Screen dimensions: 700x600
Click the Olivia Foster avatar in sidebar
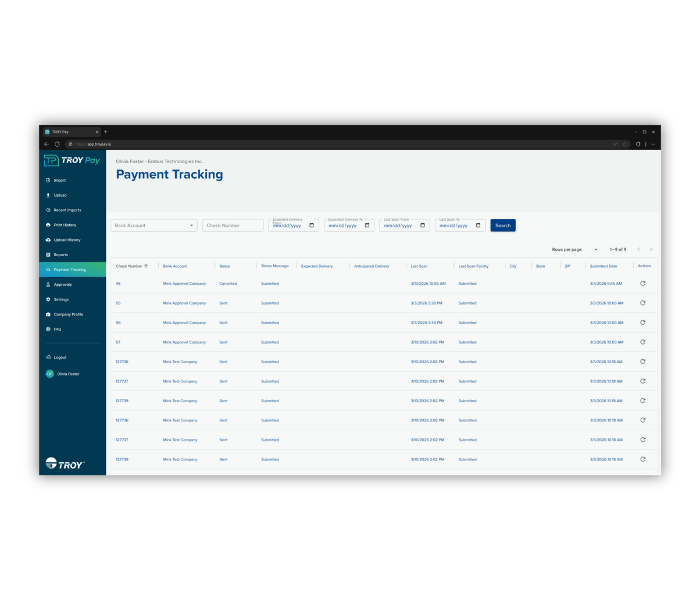point(50,374)
